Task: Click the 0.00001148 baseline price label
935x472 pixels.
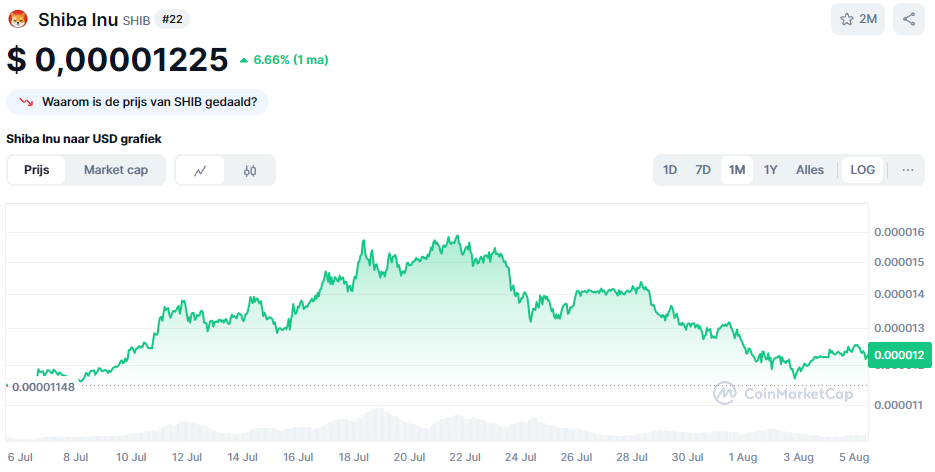Action: [x=43, y=387]
